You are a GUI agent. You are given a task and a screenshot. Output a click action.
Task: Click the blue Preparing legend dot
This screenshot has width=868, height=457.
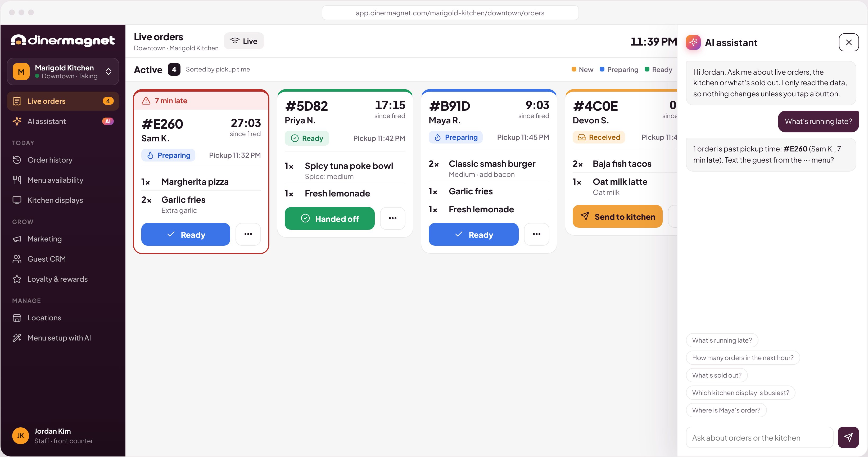tap(602, 69)
